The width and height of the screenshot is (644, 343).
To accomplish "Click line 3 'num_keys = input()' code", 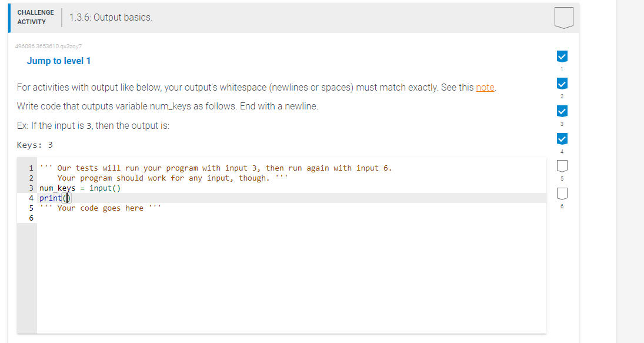I will (x=80, y=188).
